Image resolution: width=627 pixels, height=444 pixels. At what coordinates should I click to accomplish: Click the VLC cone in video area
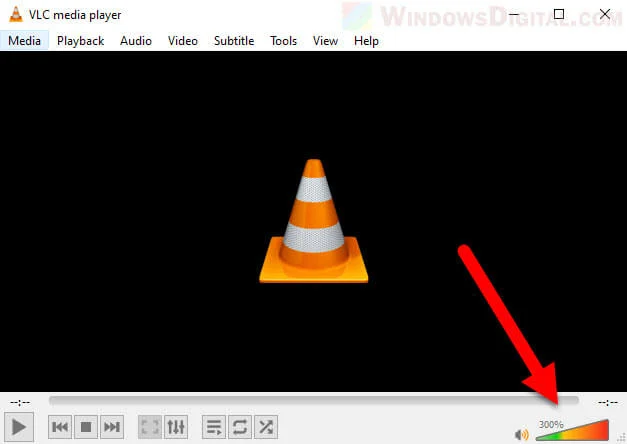click(x=314, y=221)
